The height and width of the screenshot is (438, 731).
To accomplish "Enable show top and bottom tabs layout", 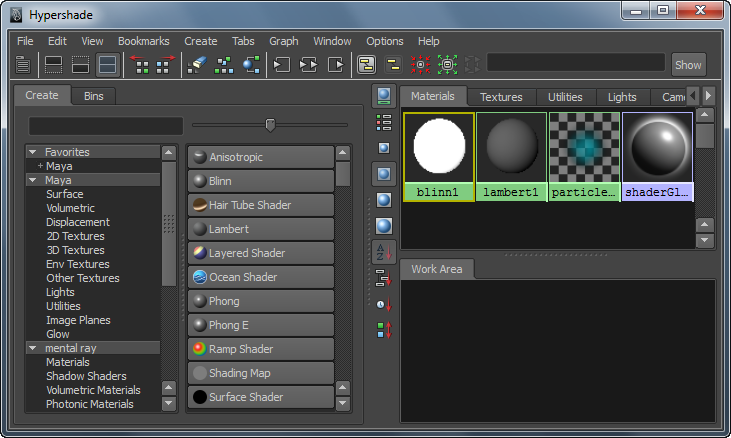I will click(x=106, y=65).
